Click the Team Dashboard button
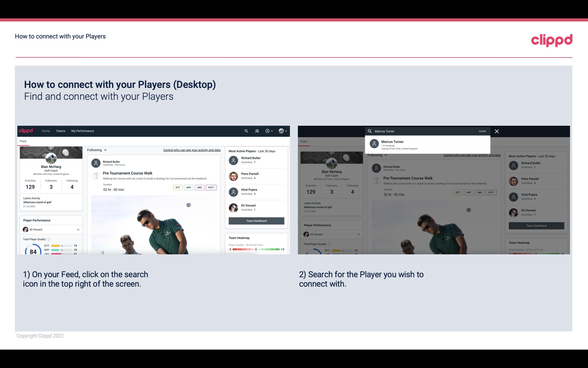The width and height of the screenshot is (588, 368). click(256, 220)
